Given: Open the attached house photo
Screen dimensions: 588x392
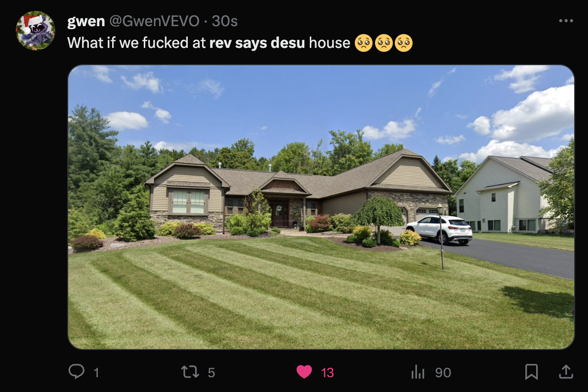Looking at the screenshot, I should pos(321,207).
